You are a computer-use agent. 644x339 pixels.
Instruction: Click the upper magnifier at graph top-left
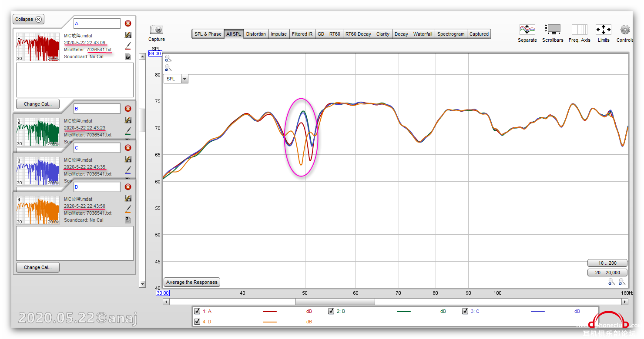click(168, 58)
